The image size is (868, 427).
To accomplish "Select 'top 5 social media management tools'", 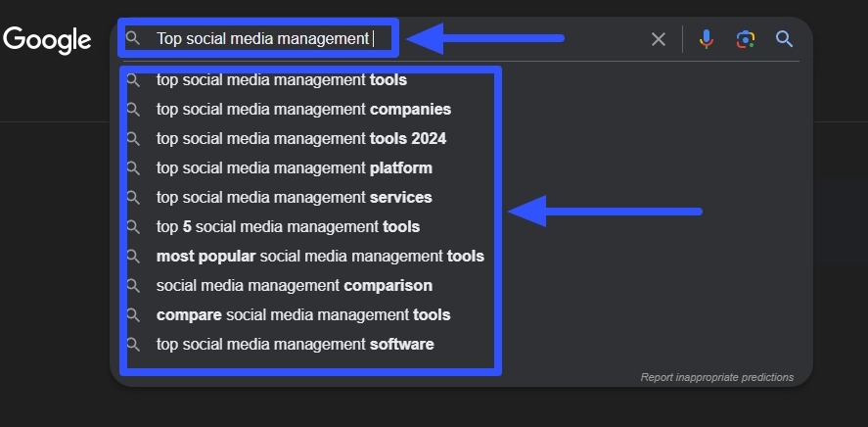I will (x=288, y=227).
